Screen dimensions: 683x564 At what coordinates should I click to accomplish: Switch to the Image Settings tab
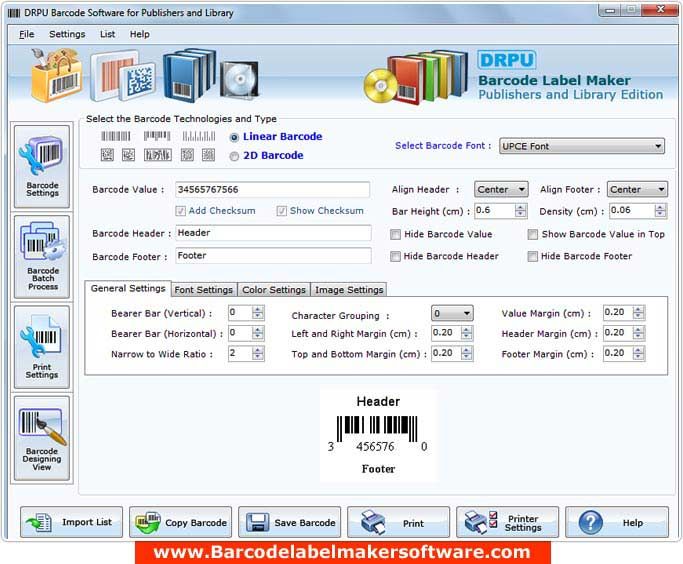coord(349,290)
